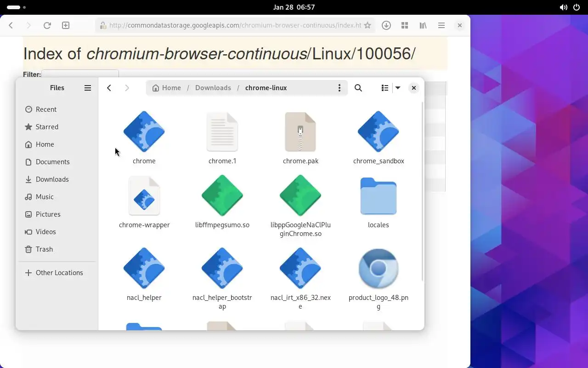The height and width of the screenshot is (368, 588).
Task: Open Other Locations in sidebar
Action: pos(57,273)
